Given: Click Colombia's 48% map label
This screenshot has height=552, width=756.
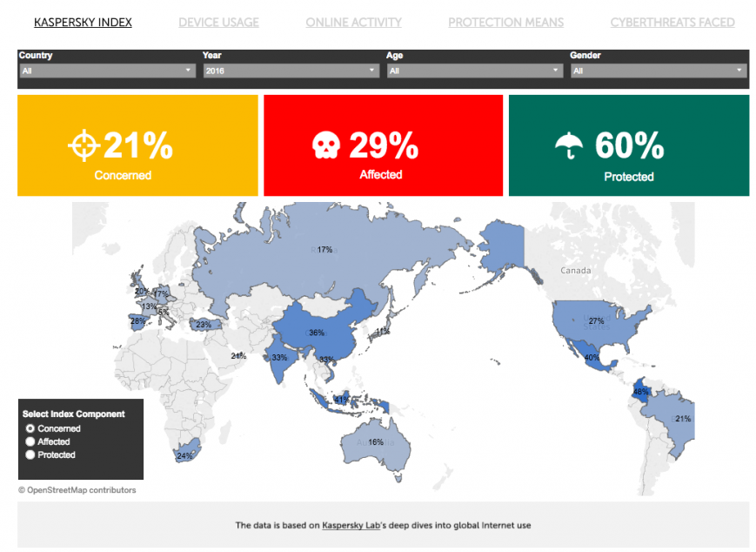Looking at the screenshot, I should pos(641,392).
